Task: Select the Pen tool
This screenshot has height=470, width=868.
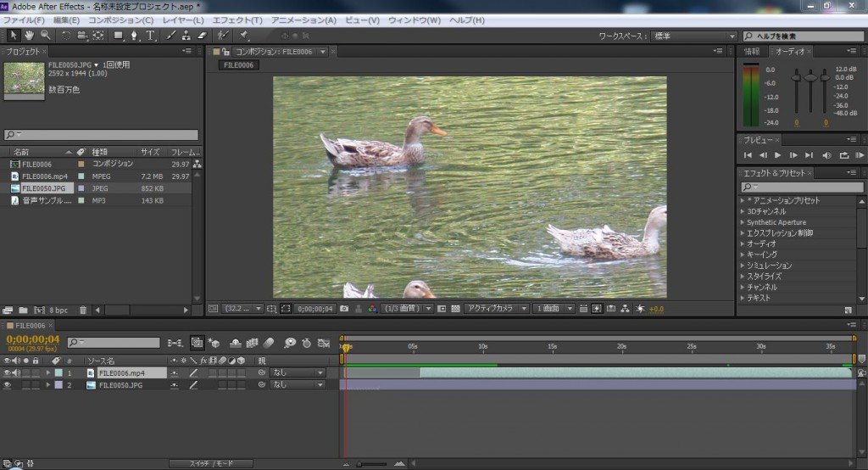Action: click(134, 36)
